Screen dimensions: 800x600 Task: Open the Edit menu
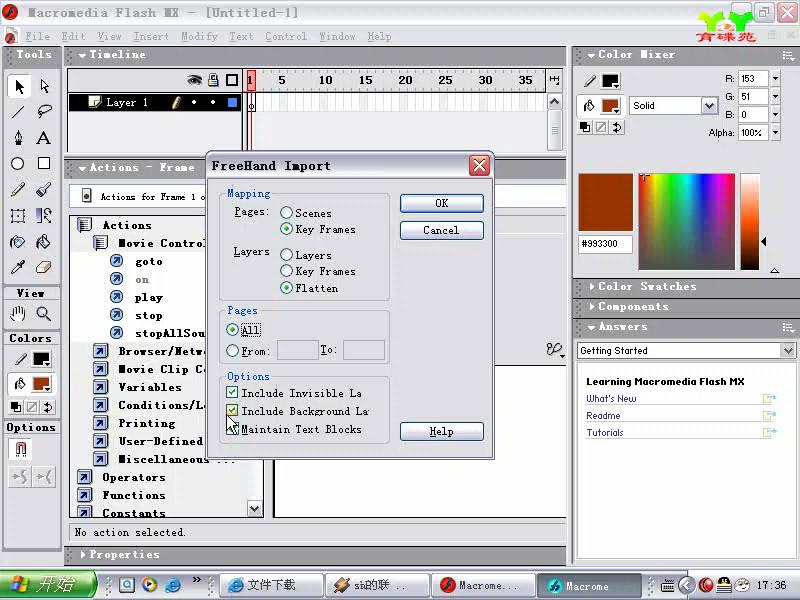[x=73, y=36]
